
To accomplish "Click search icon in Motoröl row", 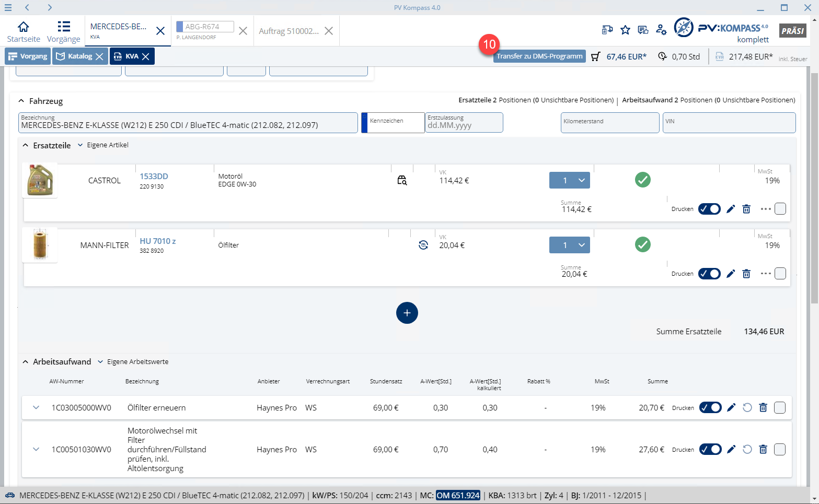I will (402, 180).
